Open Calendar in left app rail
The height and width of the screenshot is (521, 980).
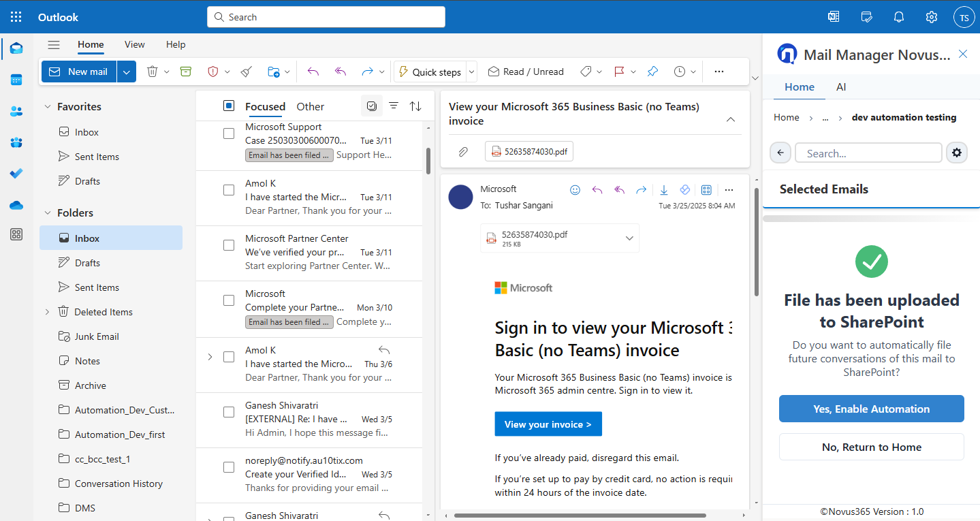[x=16, y=80]
